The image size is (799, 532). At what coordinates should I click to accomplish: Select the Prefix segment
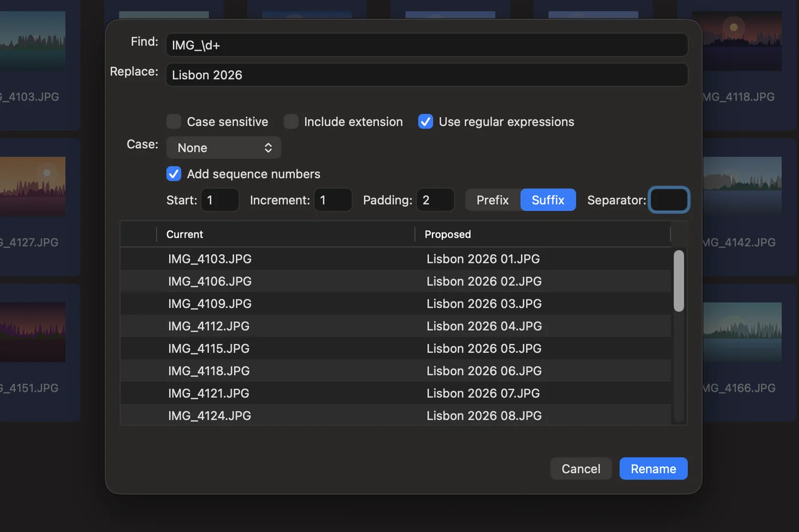coord(493,200)
